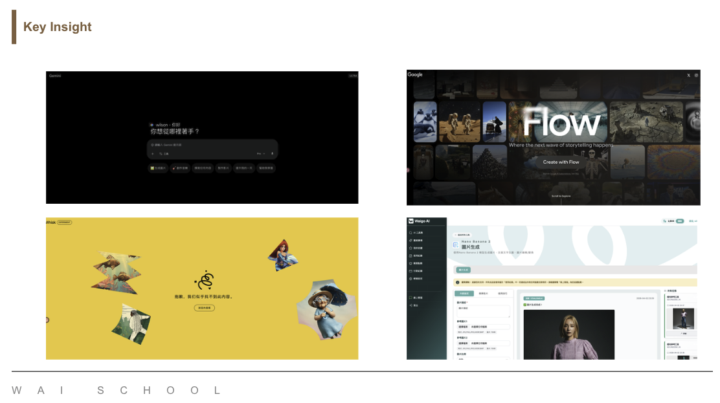Open the astronauts on Mars thumbnail in Flow
Viewport: 720px width, 403px height.
[459, 122]
